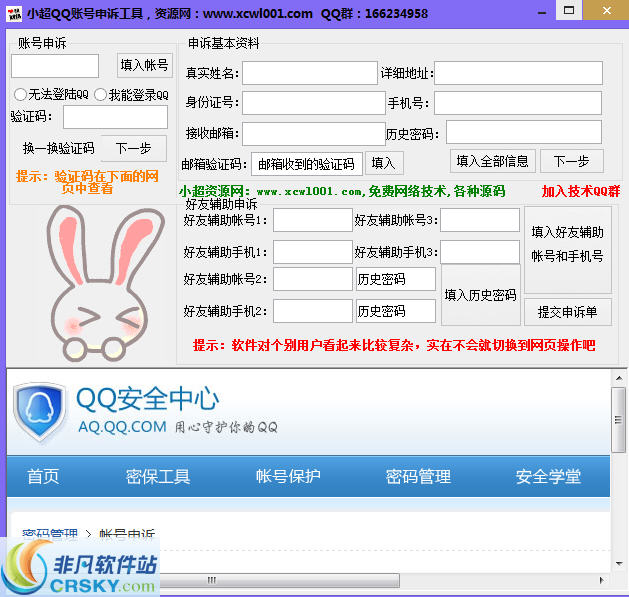Image resolution: width=629 pixels, height=597 pixels.
Task: Click the AQ.QQ.COM text in banner
Action: pyautogui.click(x=122, y=426)
